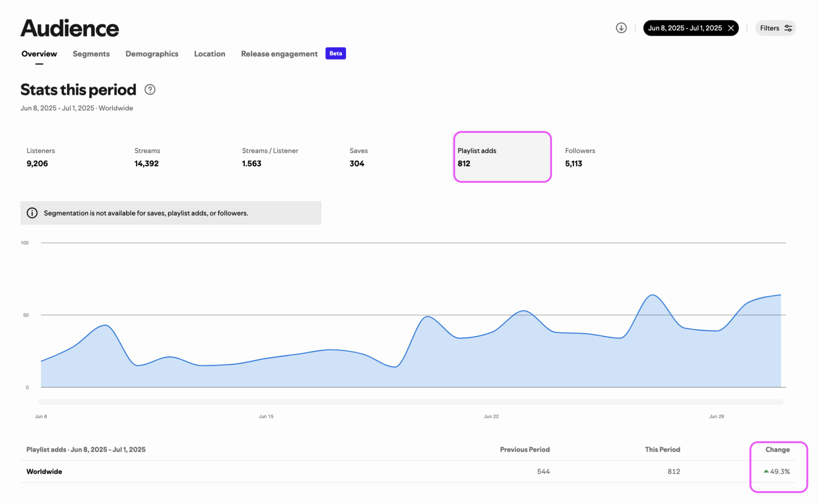Click the 'Jun 8, 2025 - Jul 1, 2025 · Worldwide' subtitle

click(77, 108)
